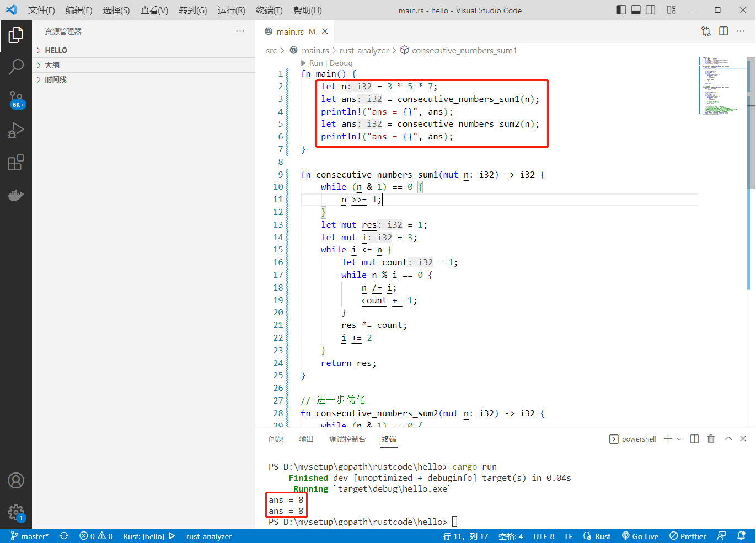Open the 转到(G) menu
The width and height of the screenshot is (756, 543).
point(193,10)
